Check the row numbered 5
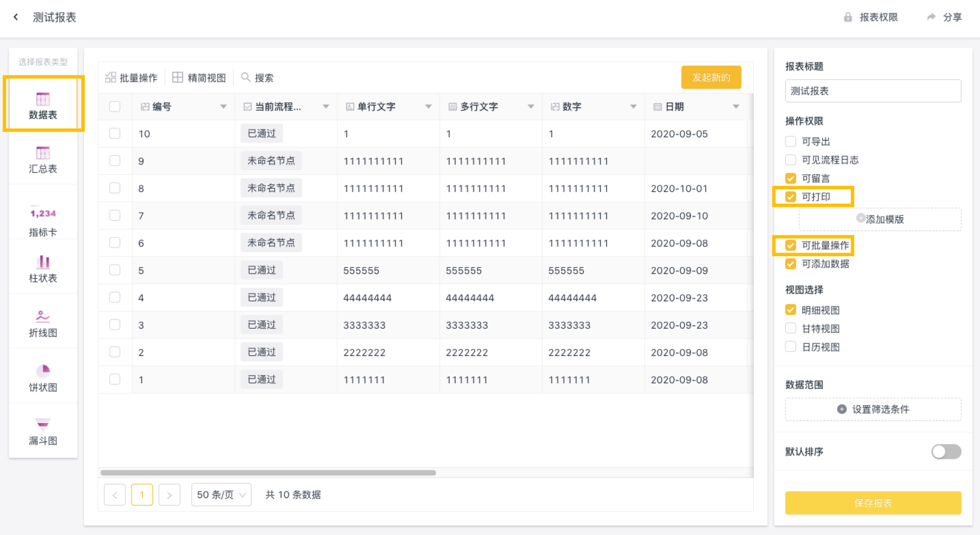 tap(115, 270)
